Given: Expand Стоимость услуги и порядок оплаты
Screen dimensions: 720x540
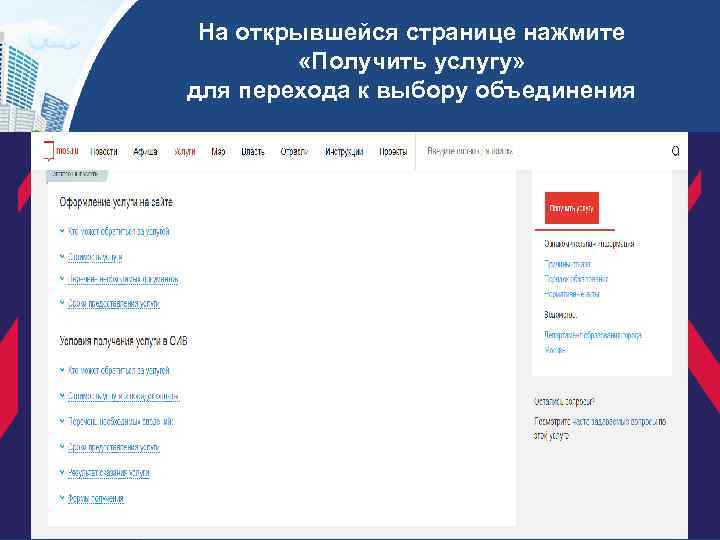Looking at the screenshot, I should coord(123,396).
